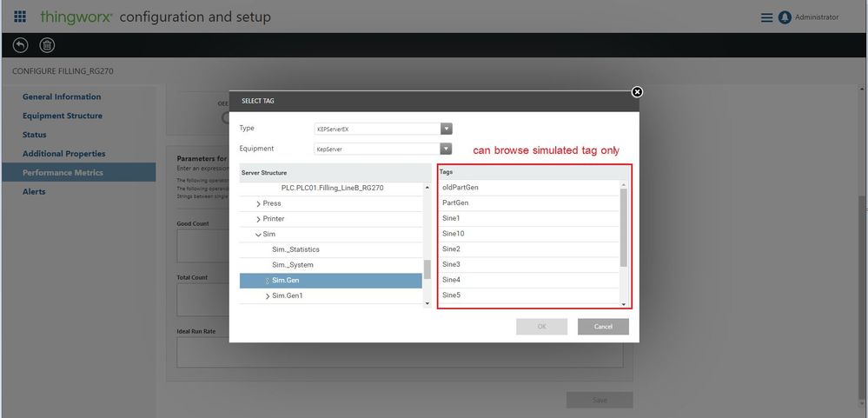
Task: Select the Sine5 tag
Action: (x=528, y=295)
